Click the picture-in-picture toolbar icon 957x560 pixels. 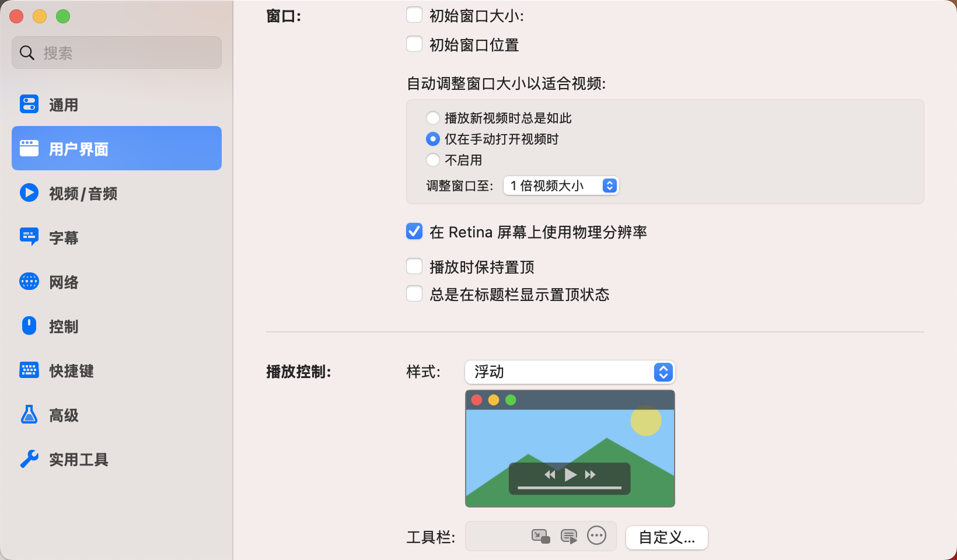point(540,535)
